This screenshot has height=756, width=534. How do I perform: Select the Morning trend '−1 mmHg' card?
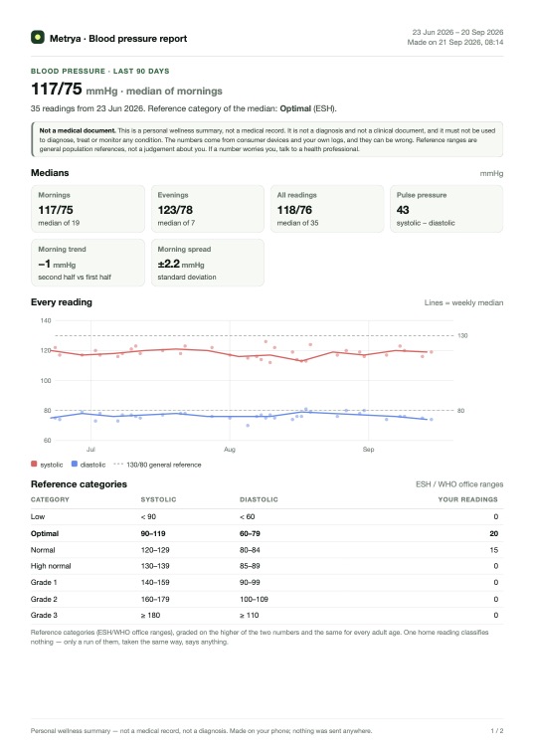click(88, 263)
